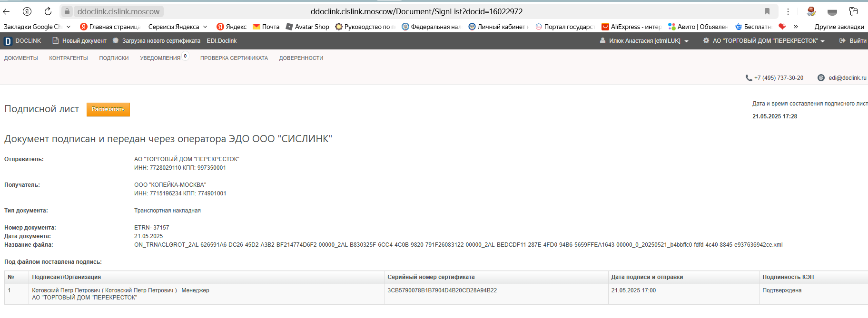Open the Руководство по bookmark
The height and width of the screenshot is (318, 868).
point(365,27)
